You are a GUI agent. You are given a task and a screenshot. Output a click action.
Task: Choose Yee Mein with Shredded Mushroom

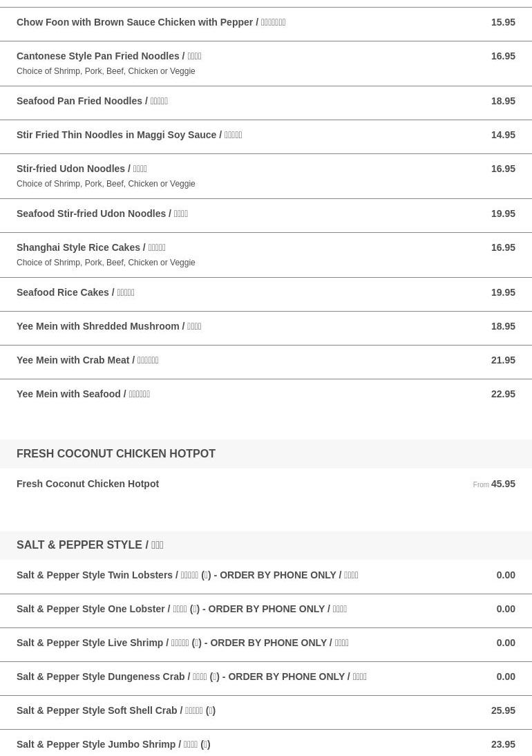[x=266, y=328]
